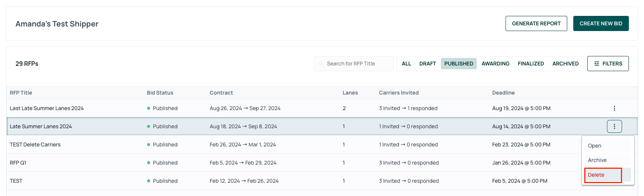This screenshot has height=196, width=644.
Task: Open the ARCHIVED tab
Action: click(x=565, y=64)
